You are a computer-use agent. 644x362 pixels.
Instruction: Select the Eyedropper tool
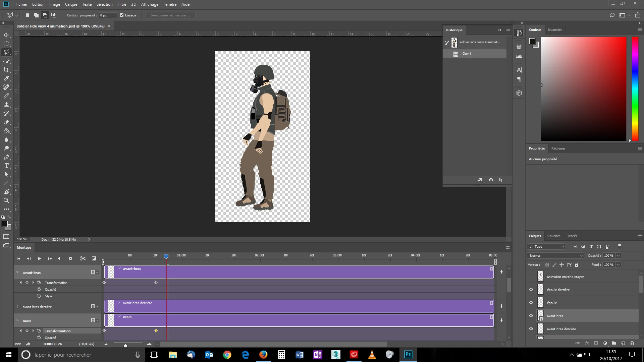tap(6, 78)
